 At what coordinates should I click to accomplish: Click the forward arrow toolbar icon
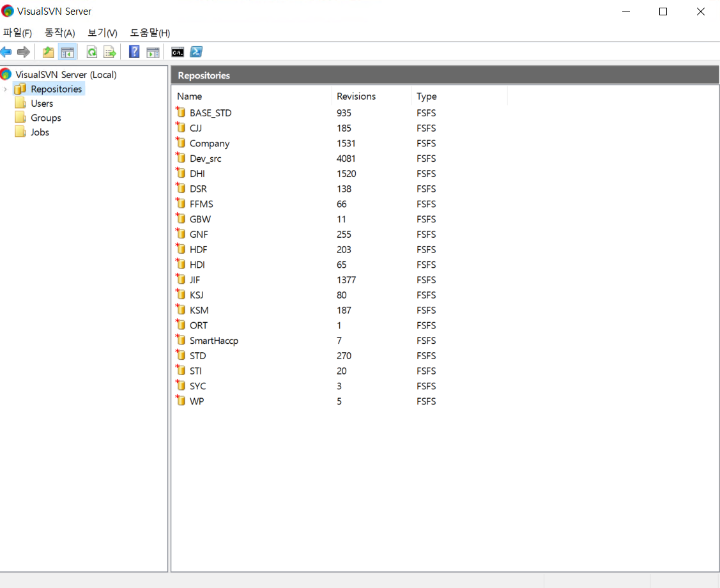(24, 52)
